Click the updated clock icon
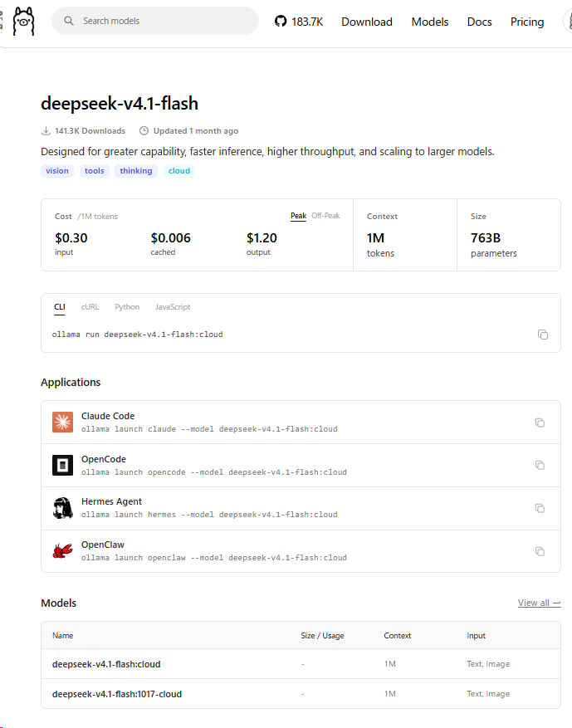 point(144,131)
